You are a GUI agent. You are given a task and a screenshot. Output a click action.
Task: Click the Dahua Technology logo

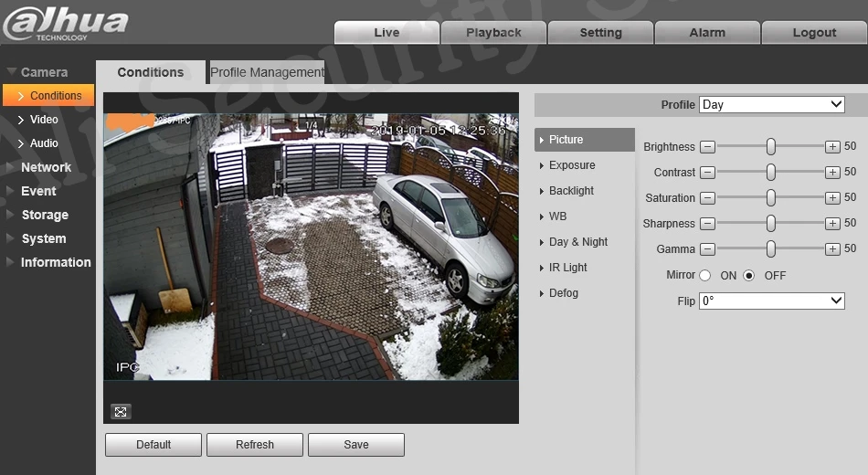(x=65, y=23)
